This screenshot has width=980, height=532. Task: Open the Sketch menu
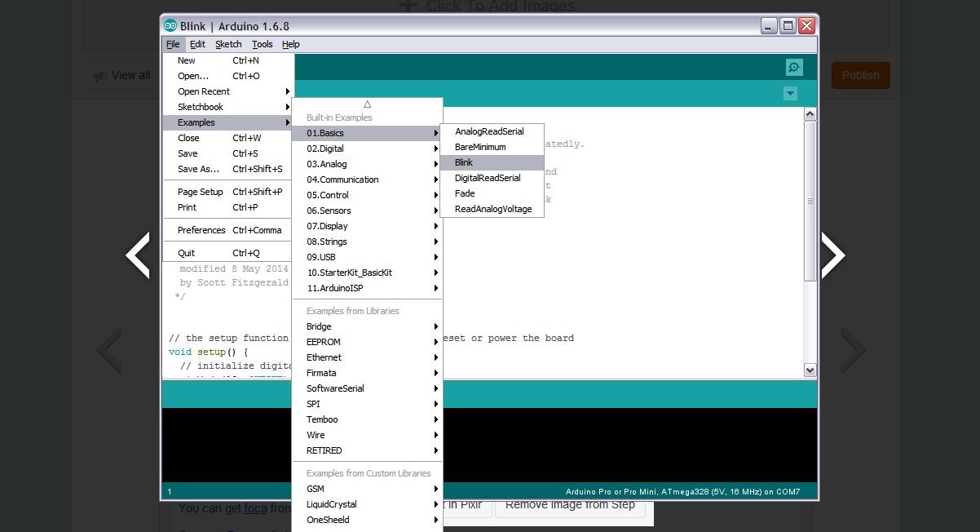[x=228, y=44]
